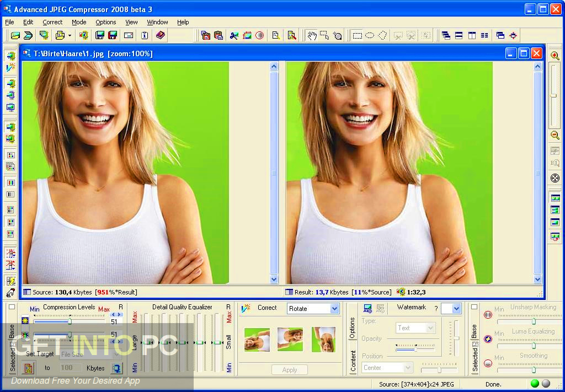
Task: Select the rotate-left preview thumbnail
Action: pos(257,340)
